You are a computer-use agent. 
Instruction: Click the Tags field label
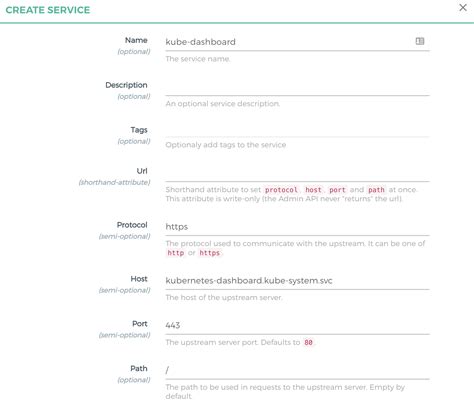point(139,130)
